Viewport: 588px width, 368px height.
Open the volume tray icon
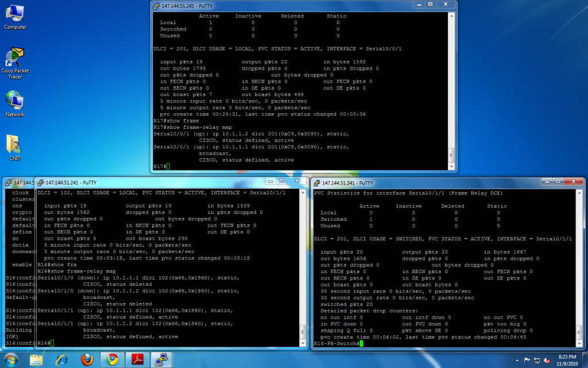click(x=547, y=360)
